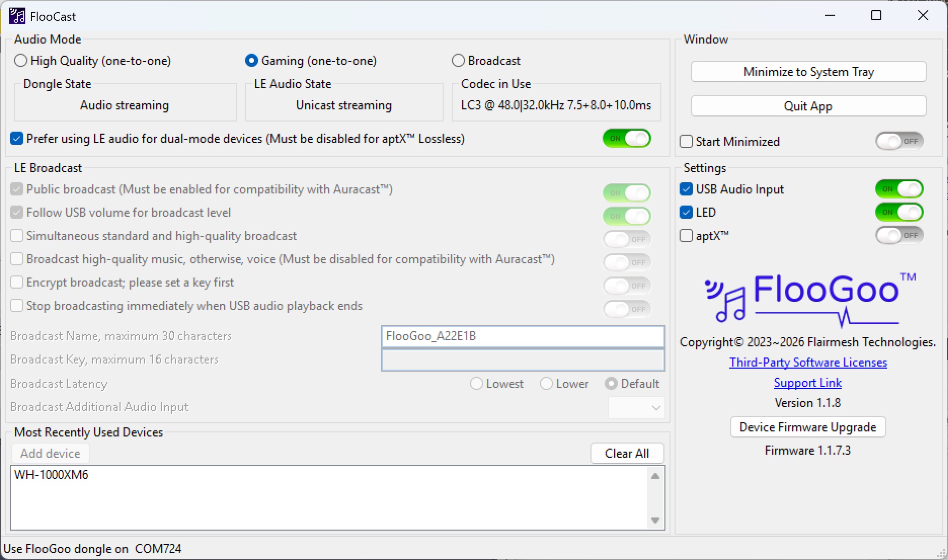The width and height of the screenshot is (948, 560).
Task: Click the Clear All button
Action: tap(627, 453)
